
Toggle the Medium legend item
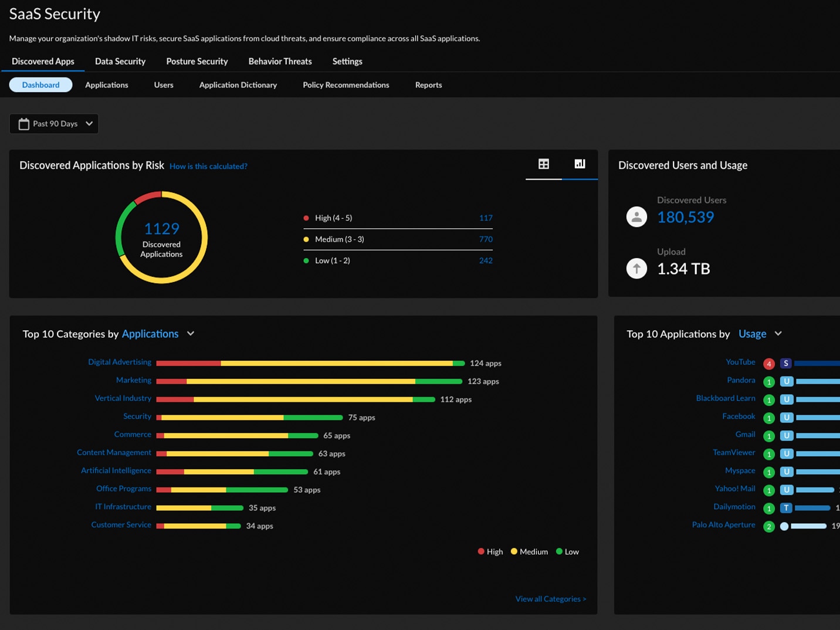click(x=529, y=551)
